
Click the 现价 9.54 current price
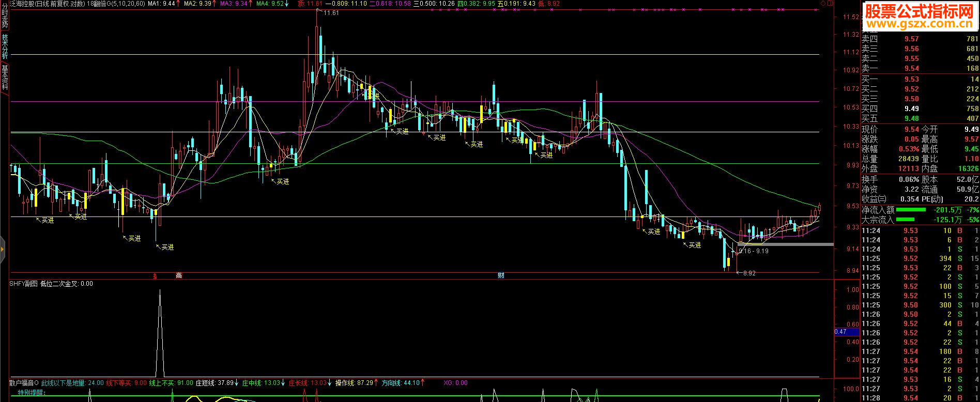pos(911,129)
